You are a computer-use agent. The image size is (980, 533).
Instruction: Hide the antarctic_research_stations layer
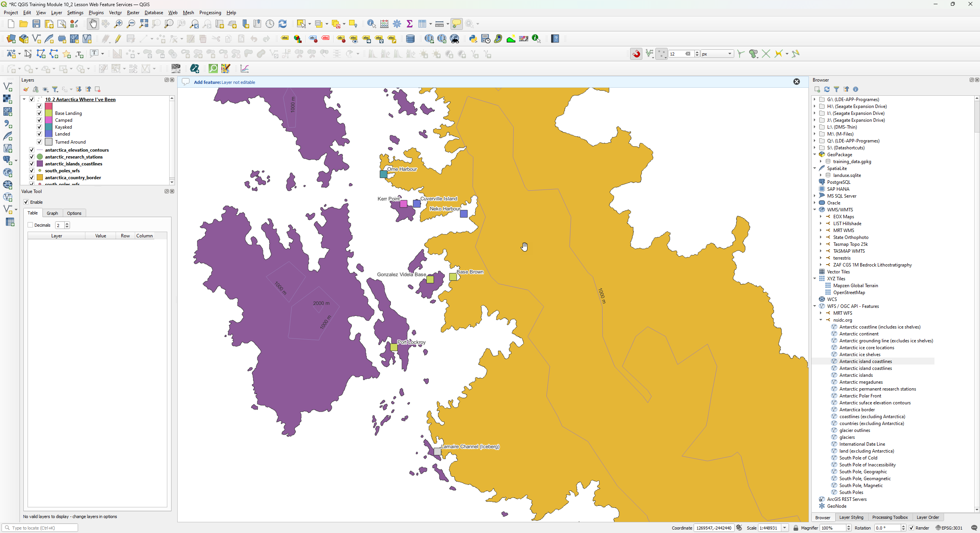(x=32, y=157)
